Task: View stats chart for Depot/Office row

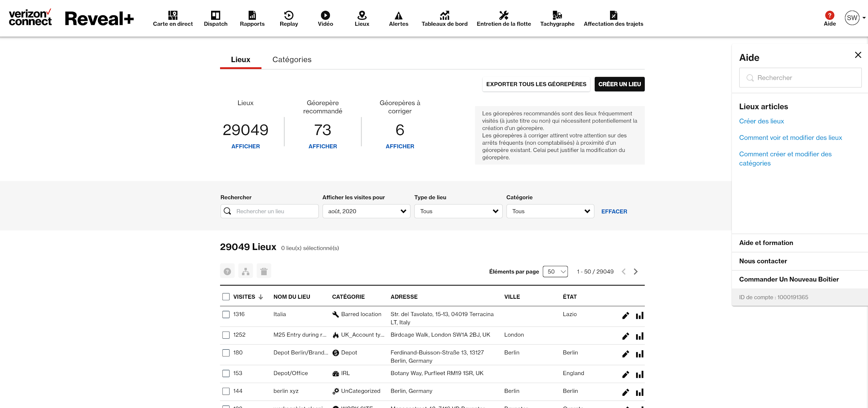Action: pyautogui.click(x=640, y=375)
